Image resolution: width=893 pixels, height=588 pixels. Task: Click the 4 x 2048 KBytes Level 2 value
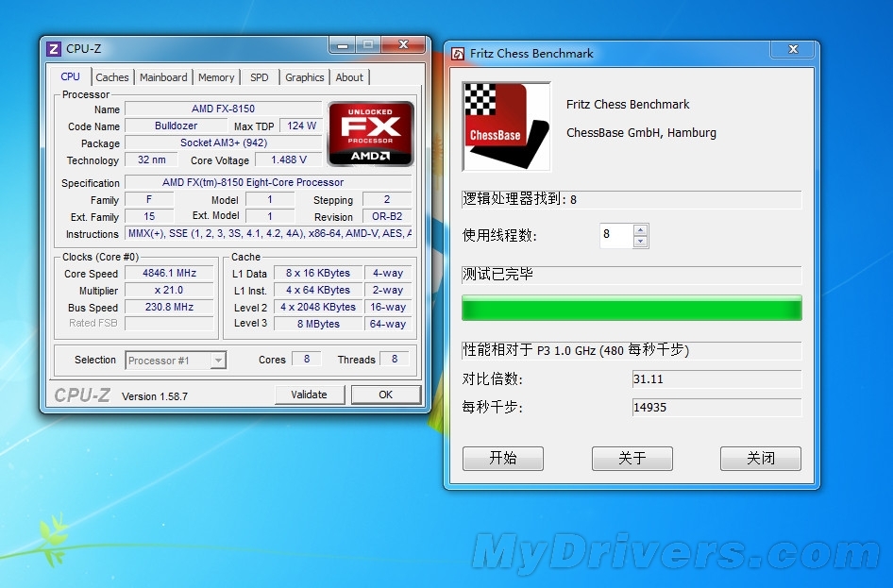(318, 308)
